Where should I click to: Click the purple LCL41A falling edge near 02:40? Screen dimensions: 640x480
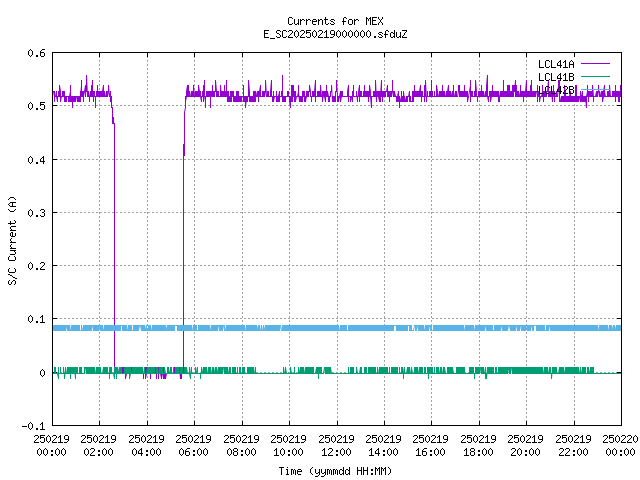pyautogui.click(x=114, y=245)
